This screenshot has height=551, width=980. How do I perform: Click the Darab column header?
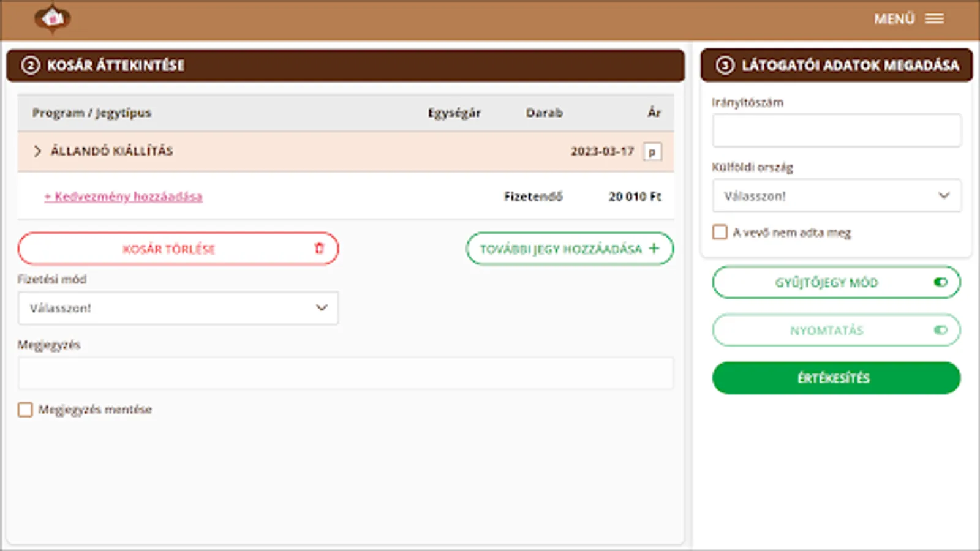(x=544, y=113)
